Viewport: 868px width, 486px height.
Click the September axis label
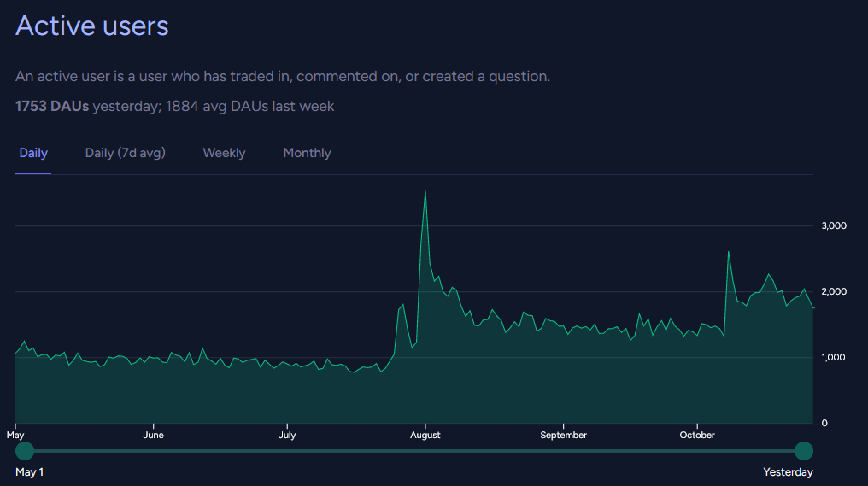pyautogui.click(x=564, y=435)
